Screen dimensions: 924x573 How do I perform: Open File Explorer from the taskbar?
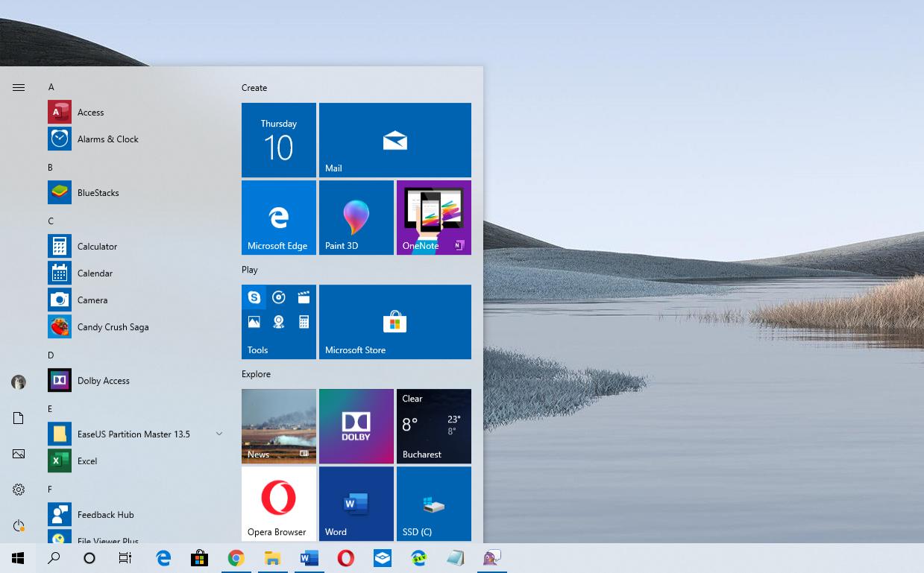point(273,558)
